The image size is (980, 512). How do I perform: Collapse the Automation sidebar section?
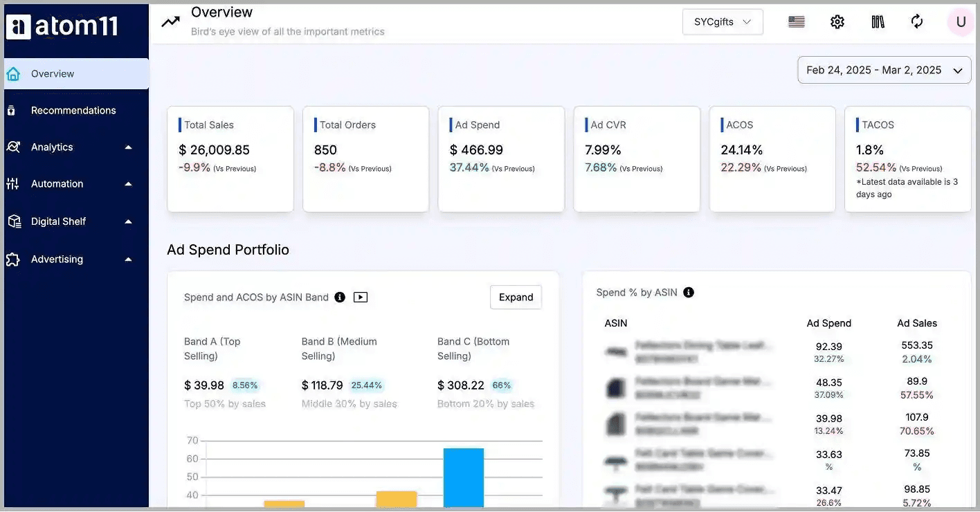(x=128, y=183)
